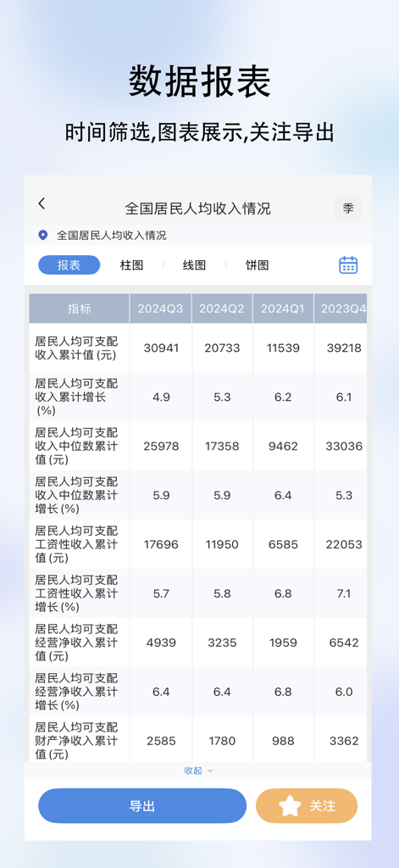Click the cell value 4.9
The width and height of the screenshot is (399, 868).
point(161,397)
